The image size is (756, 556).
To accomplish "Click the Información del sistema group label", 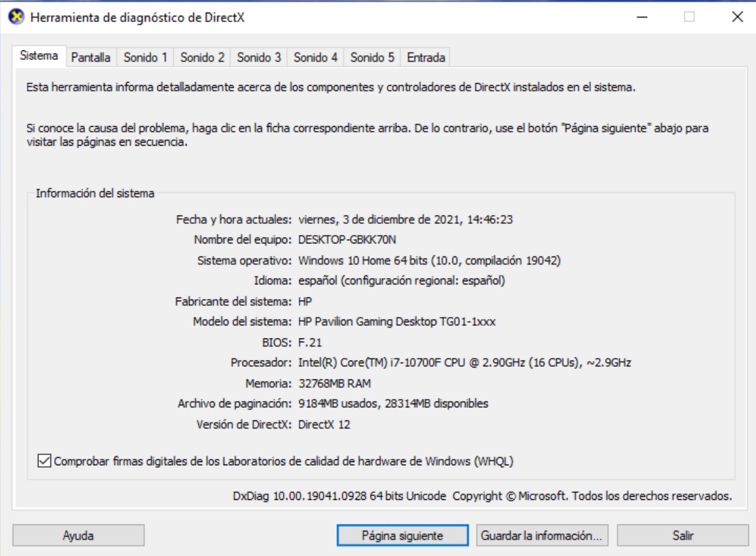I will tap(95, 194).
